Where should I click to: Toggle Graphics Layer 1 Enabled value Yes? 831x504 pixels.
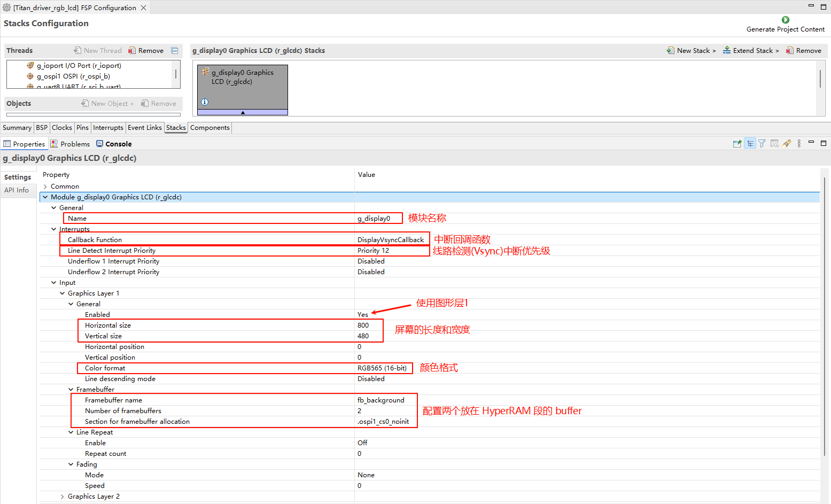(363, 315)
